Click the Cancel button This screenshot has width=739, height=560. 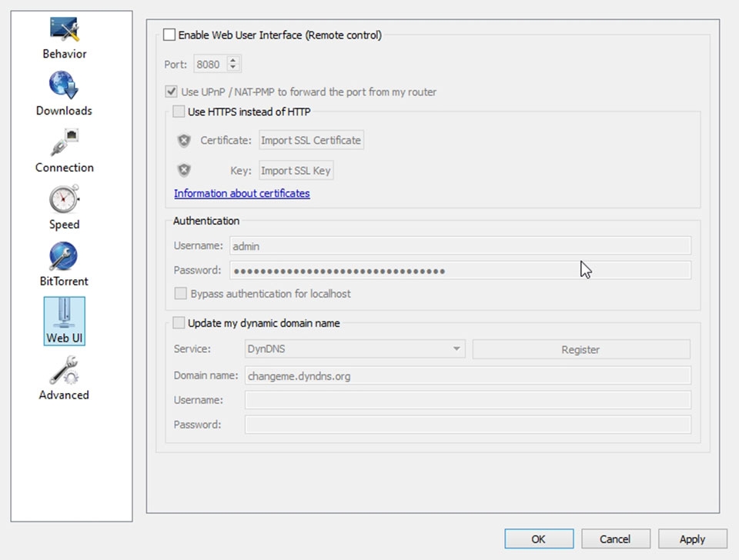616,538
